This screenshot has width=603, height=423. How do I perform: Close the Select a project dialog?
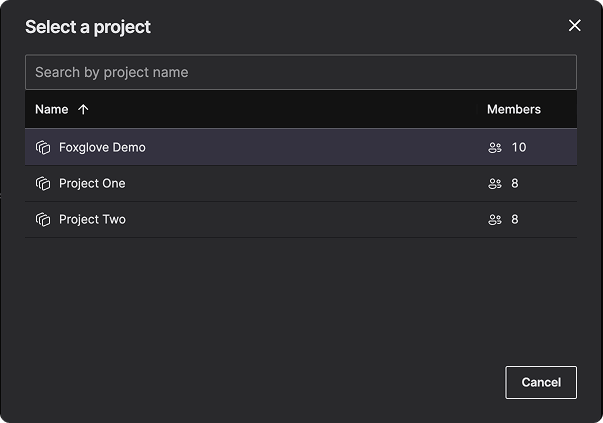[x=574, y=26]
